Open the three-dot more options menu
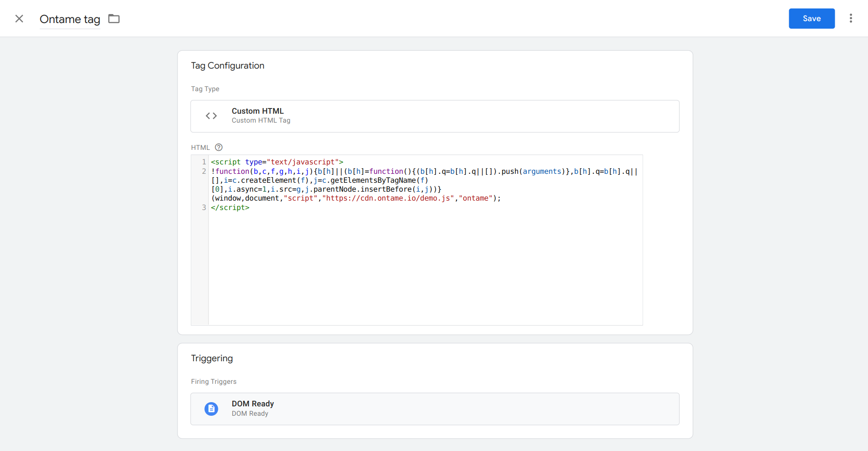 coord(851,18)
